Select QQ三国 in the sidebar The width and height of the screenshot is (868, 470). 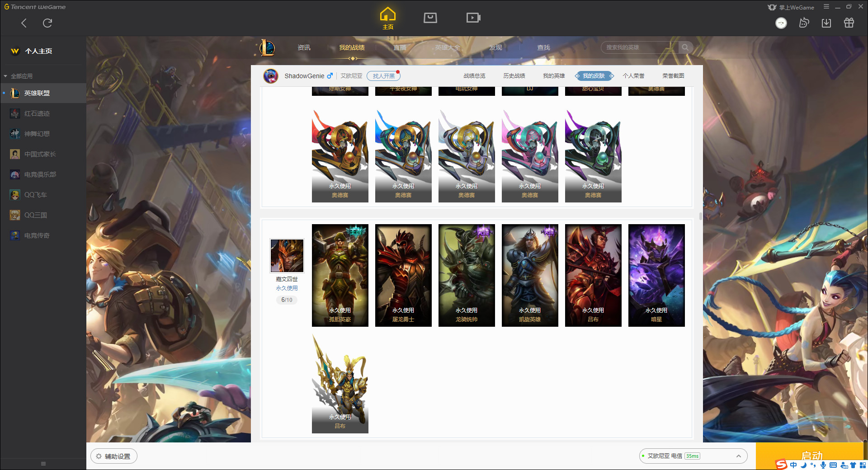click(43, 215)
